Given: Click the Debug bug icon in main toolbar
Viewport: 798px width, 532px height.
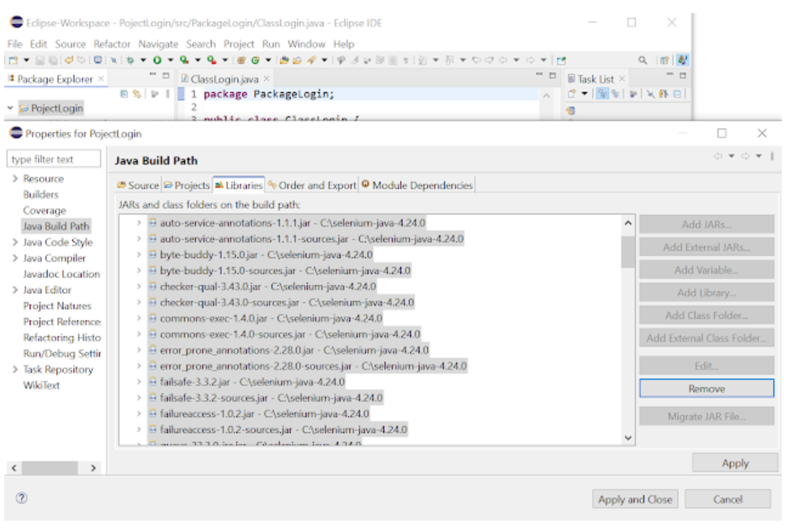Looking at the screenshot, I should point(130,60).
